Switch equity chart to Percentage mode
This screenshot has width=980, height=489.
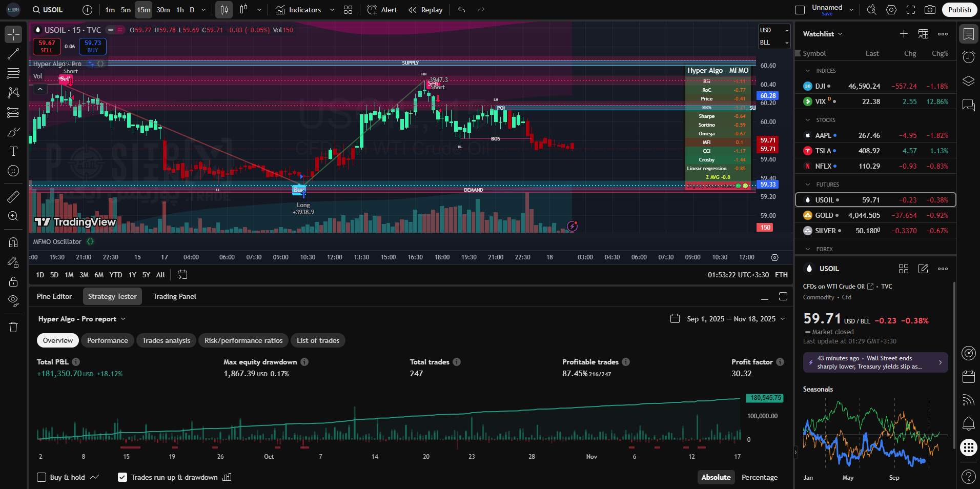tap(759, 477)
